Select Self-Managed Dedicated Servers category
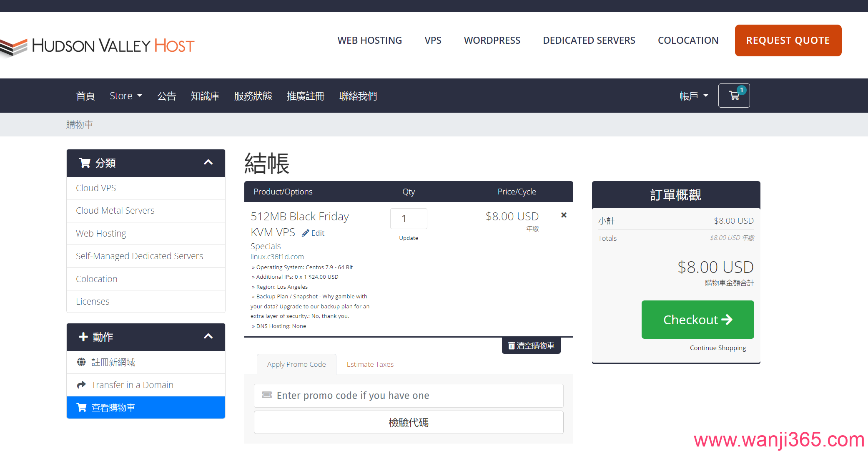868x454 pixels. pos(146,256)
